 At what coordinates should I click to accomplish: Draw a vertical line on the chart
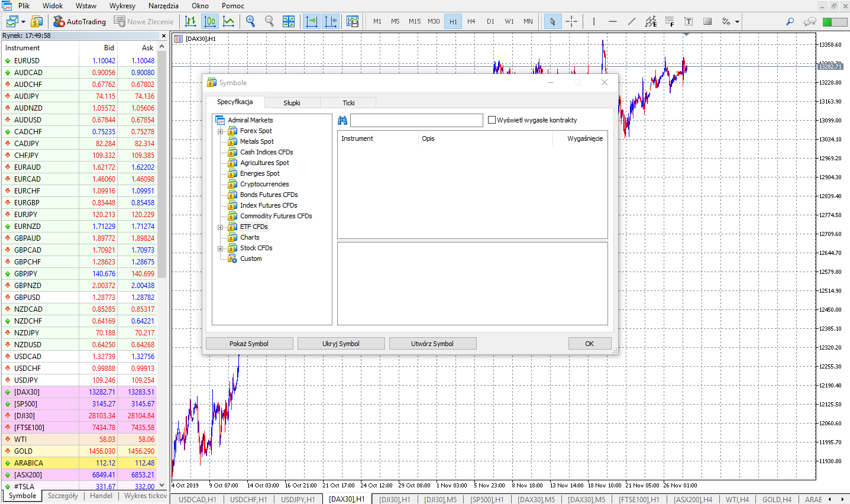[593, 21]
